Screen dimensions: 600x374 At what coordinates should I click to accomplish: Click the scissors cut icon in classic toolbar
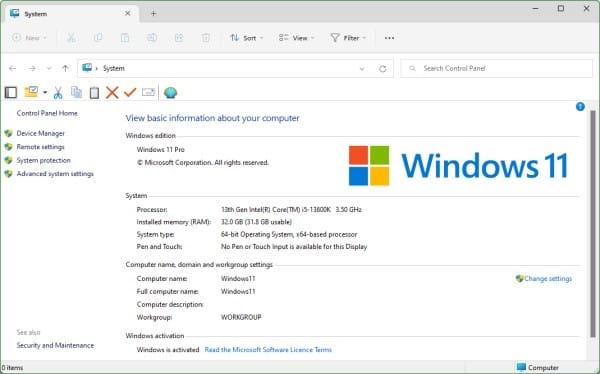tap(58, 93)
